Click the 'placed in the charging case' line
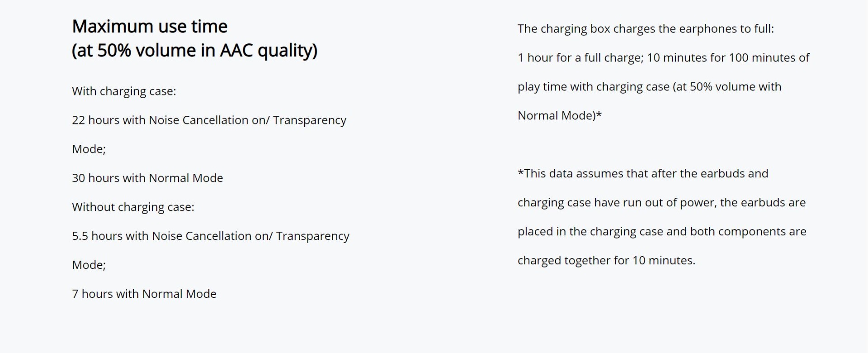The height and width of the screenshot is (353, 868). (x=662, y=231)
